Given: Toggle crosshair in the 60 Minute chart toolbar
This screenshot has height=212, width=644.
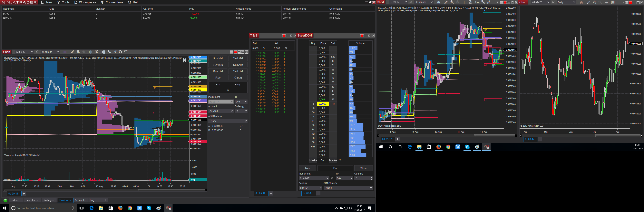Looking at the screenshot, I should 464,2.
